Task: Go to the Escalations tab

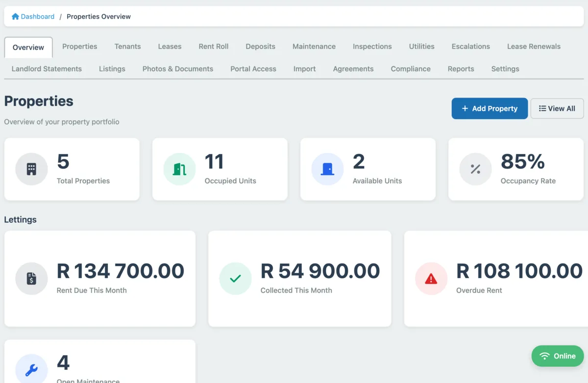Action: click(x=471, y=47)
